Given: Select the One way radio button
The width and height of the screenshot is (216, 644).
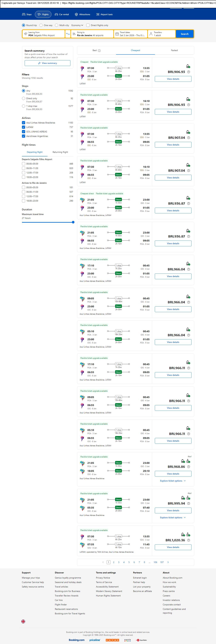Looking at the screenshot, I should [41, 25].
